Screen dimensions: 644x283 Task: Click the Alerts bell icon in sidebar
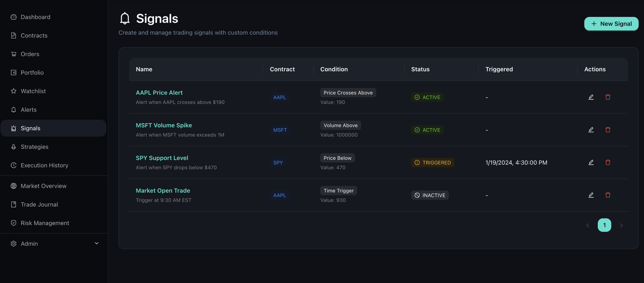pos(14,110)
